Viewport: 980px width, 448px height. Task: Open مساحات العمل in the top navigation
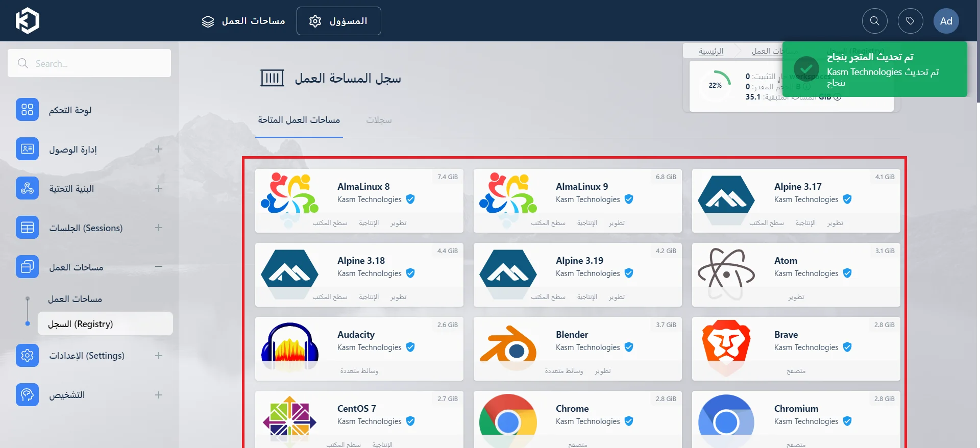point(243,21)
